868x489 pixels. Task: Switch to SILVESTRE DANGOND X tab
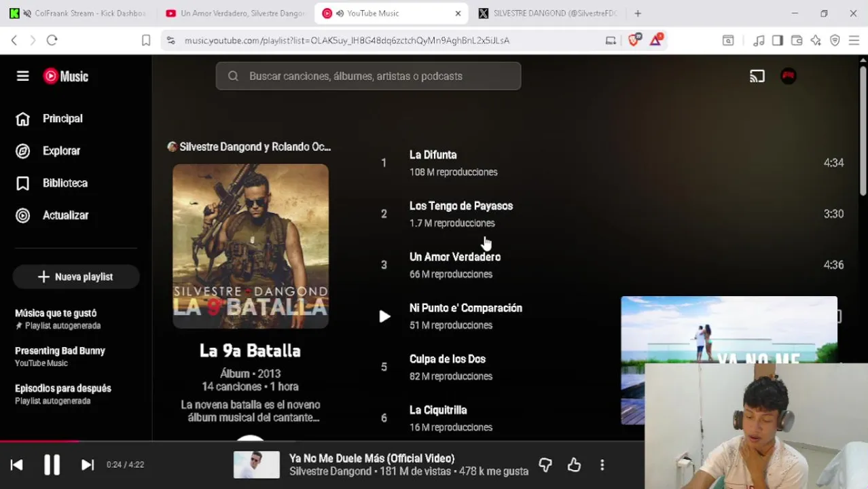point(547,13)
